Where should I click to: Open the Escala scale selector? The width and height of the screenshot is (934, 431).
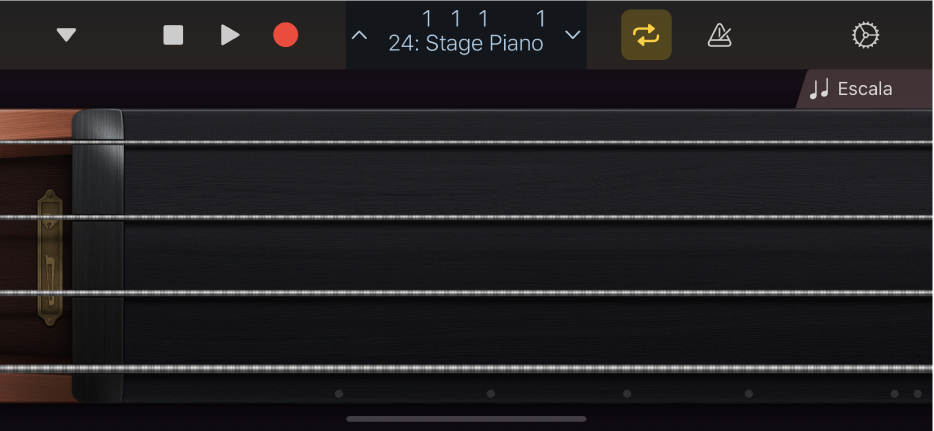(852, 89)
